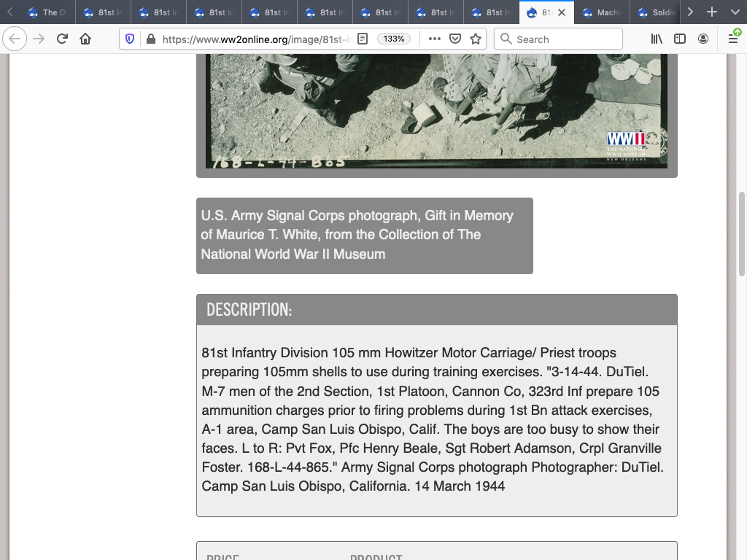The width and height of the screenshot is (747, 560).
Task: Reload the current page
Action: click(x=62, y=39)
